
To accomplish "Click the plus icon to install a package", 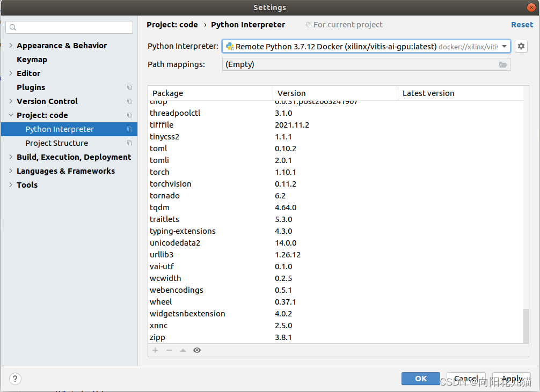I will pyautogui.click(x=155, y=350).
